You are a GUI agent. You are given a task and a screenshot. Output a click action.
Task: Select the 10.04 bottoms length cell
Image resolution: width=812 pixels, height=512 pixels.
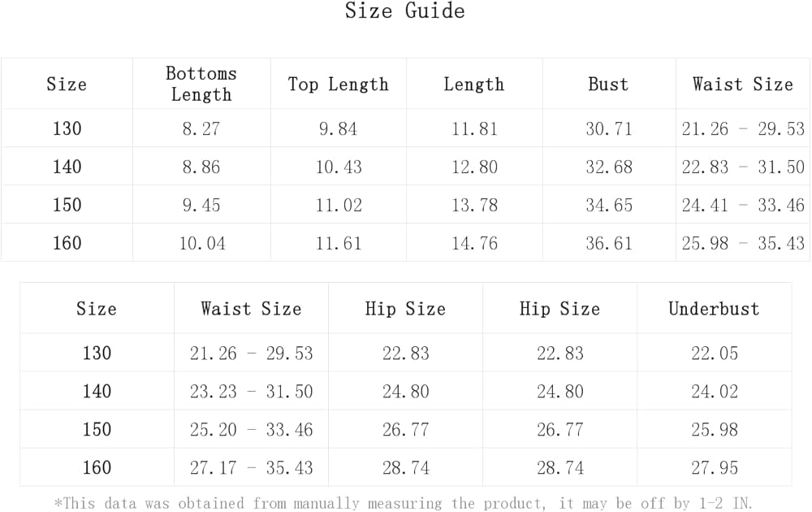click(x=201, y=243)
